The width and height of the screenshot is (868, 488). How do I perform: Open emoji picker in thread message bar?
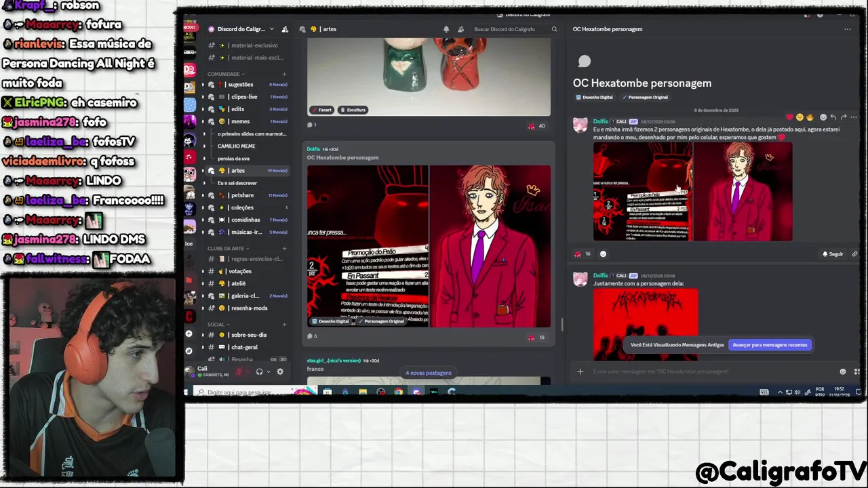point(843,371)
